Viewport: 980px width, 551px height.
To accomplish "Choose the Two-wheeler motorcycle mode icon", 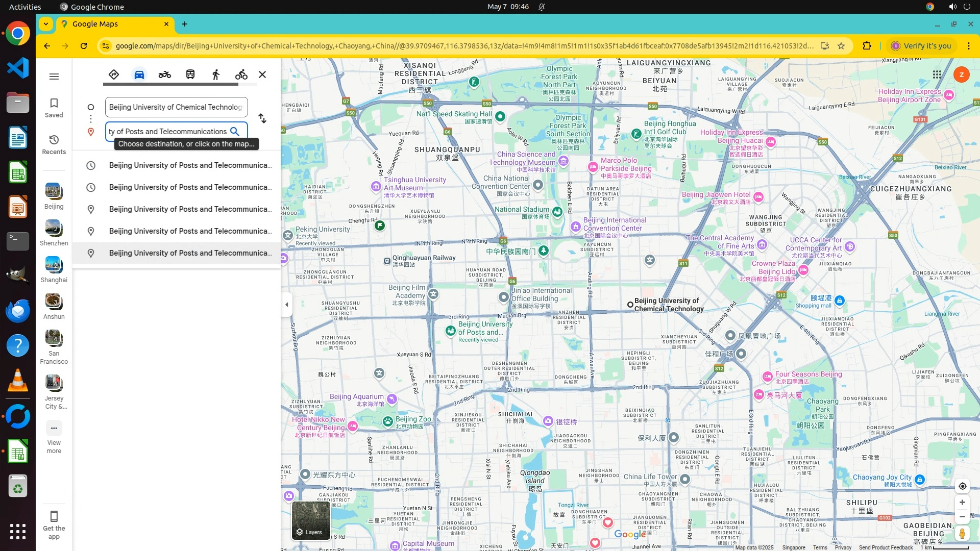I will tap(164, 74).
